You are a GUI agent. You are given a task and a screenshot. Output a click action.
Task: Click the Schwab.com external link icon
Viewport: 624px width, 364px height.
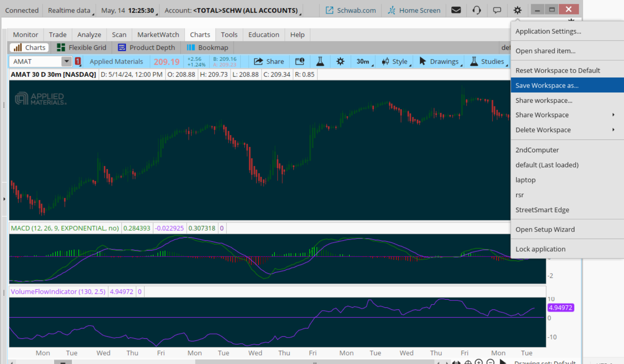[x=329, y=10]
